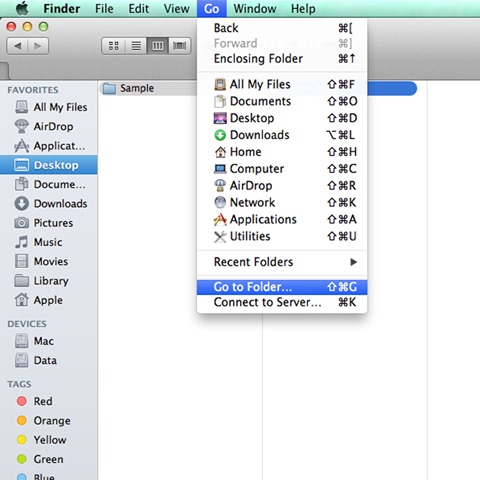Click the yellow minimize window button
480x480 pixels.
(27, 26)
